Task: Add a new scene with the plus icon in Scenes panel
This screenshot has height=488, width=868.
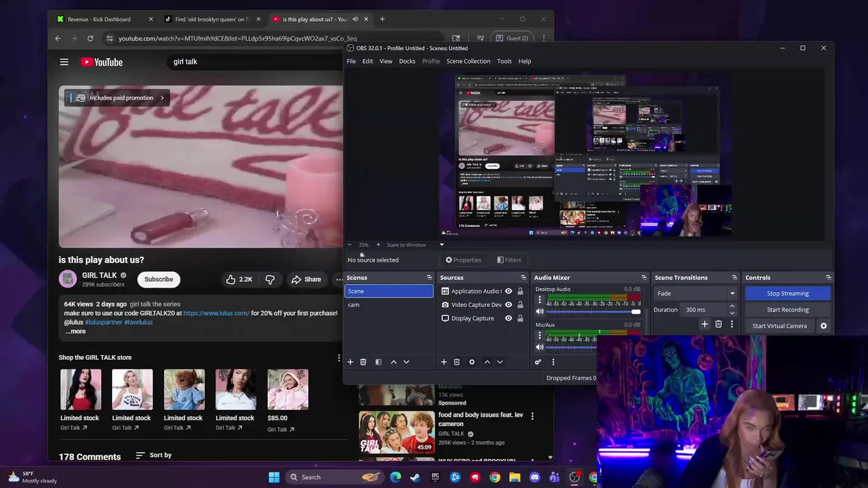Action: click(x=351, y=362)
